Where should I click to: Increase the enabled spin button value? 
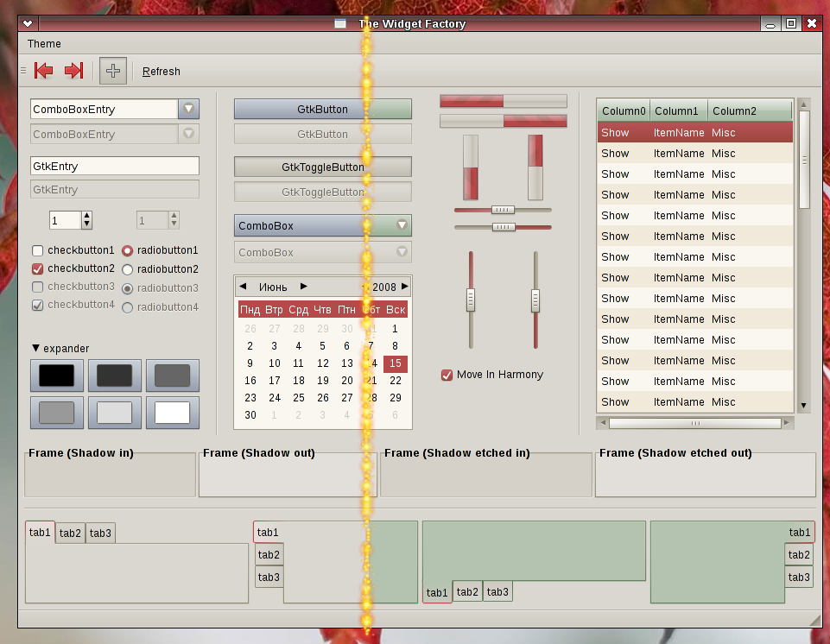[x=87, y=215]
